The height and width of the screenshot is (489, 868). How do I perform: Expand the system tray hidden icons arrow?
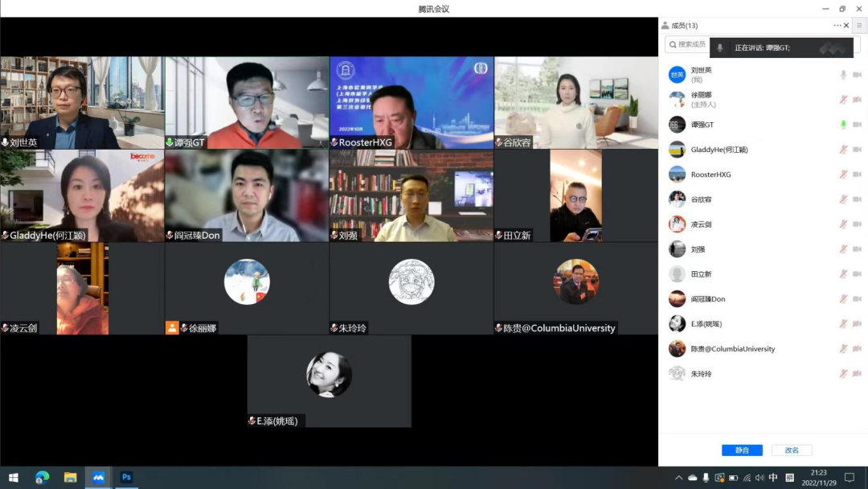[x=678, y=478]
